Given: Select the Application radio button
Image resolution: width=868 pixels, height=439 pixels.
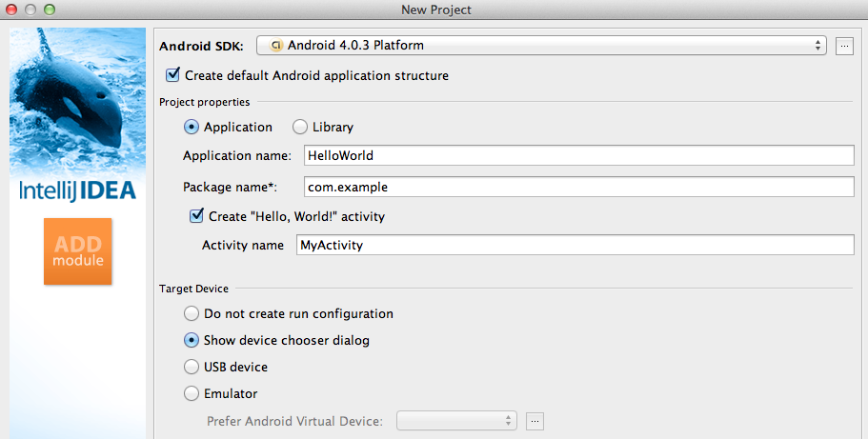Looking at the screenshot, I should (x=191, y=127).
